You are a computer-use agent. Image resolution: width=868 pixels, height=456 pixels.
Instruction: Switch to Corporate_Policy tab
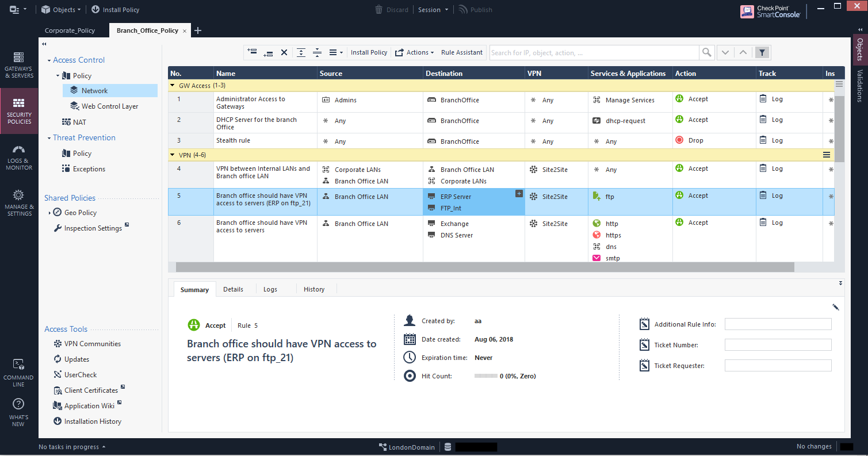[70, 30]
